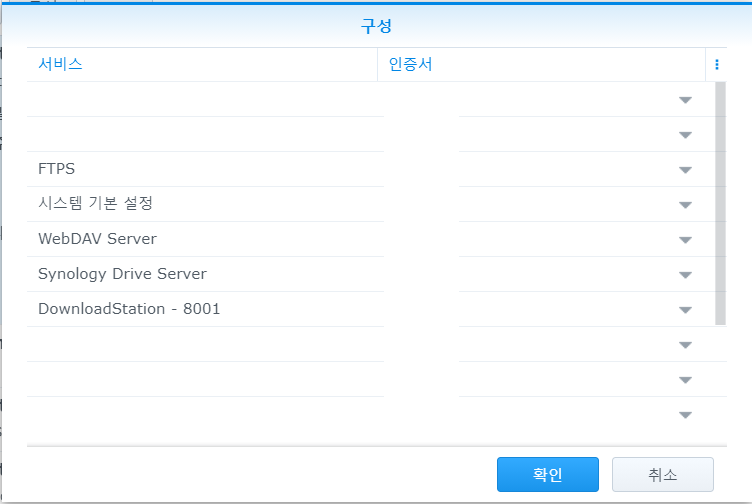Open certificate dropdown for Synology Drive Server
Viewport: 752px width, 504px height.
pos(685,275)
